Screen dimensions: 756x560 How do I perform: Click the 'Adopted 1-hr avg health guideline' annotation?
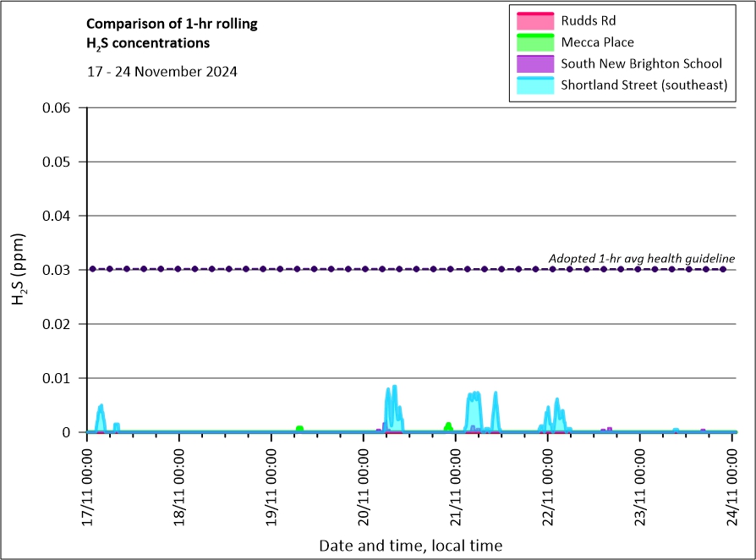click(641, 258)
